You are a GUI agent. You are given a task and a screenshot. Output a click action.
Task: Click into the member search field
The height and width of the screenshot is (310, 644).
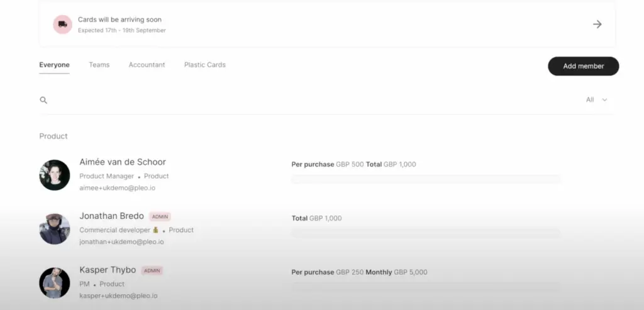click(308, 100)
